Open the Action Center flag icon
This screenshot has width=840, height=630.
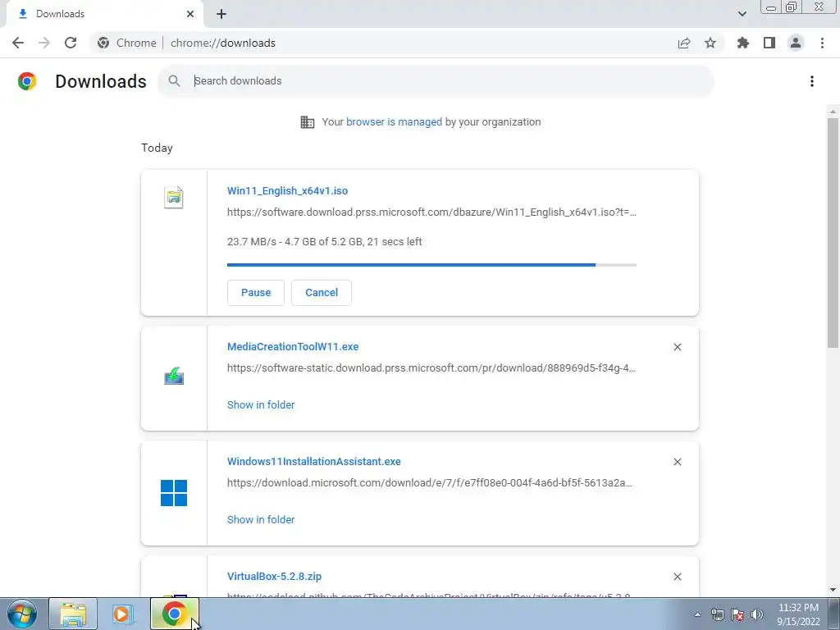point(737,614)
